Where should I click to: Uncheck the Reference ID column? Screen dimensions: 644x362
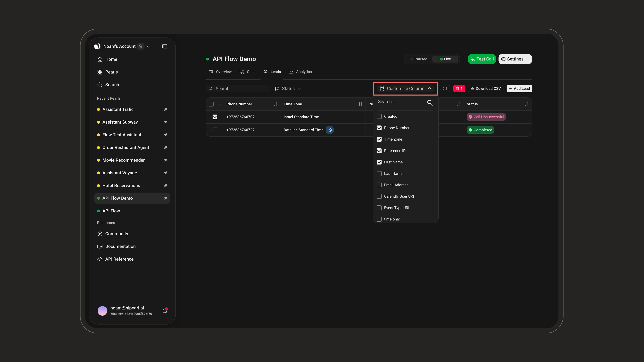click(379, 151)
